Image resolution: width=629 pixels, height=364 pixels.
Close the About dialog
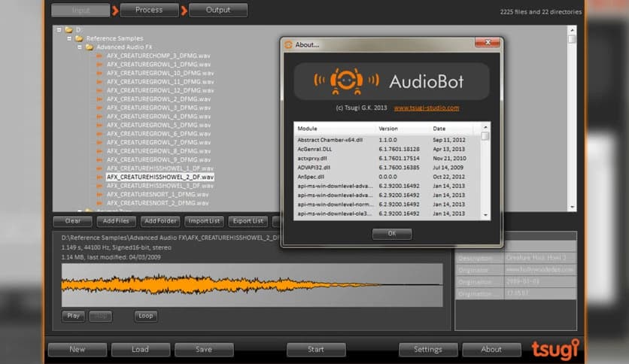coord(488,43)
